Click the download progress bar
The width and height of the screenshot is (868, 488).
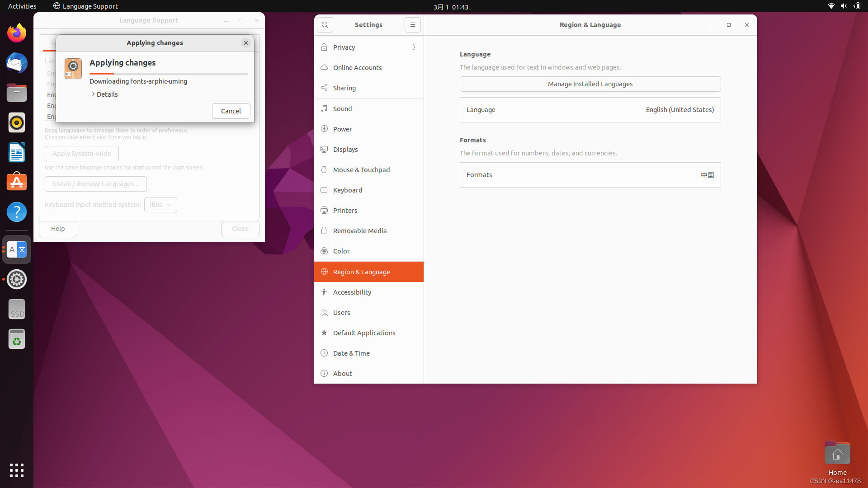pyautogui.click(x=168, y=73)
